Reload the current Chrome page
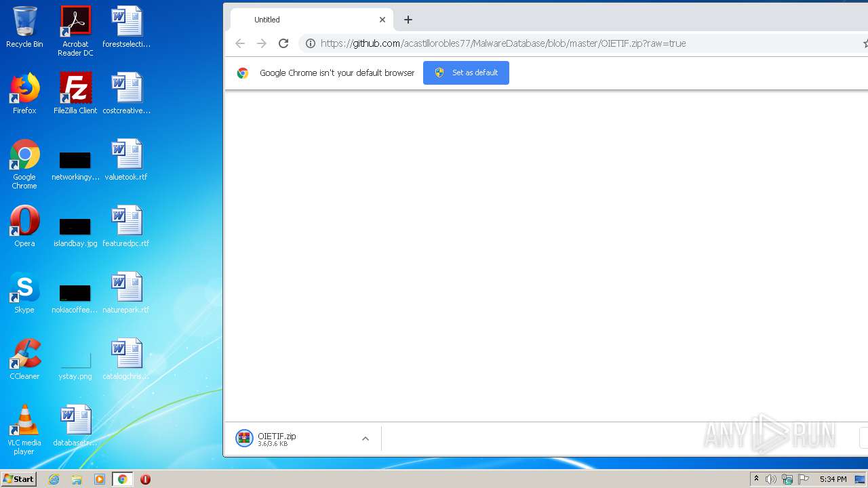868x488 pixels. pos(283,43)
